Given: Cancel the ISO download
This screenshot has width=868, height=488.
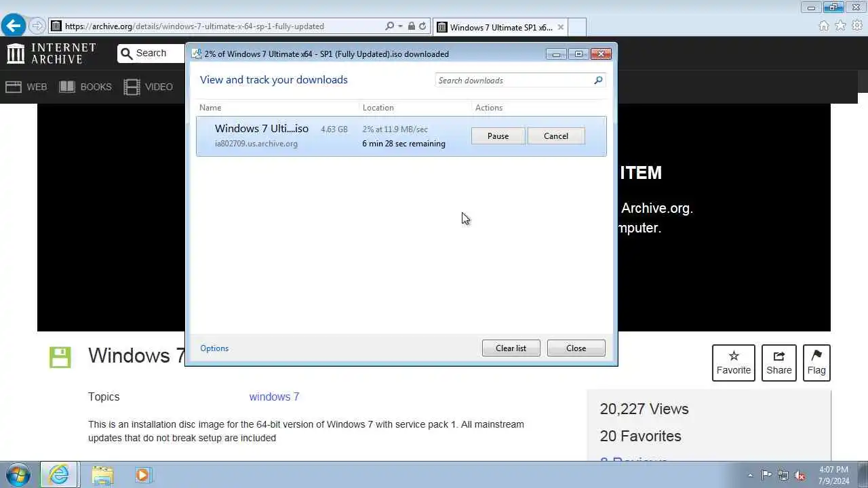Looking at the screenshot, I should tap(556, 136).
